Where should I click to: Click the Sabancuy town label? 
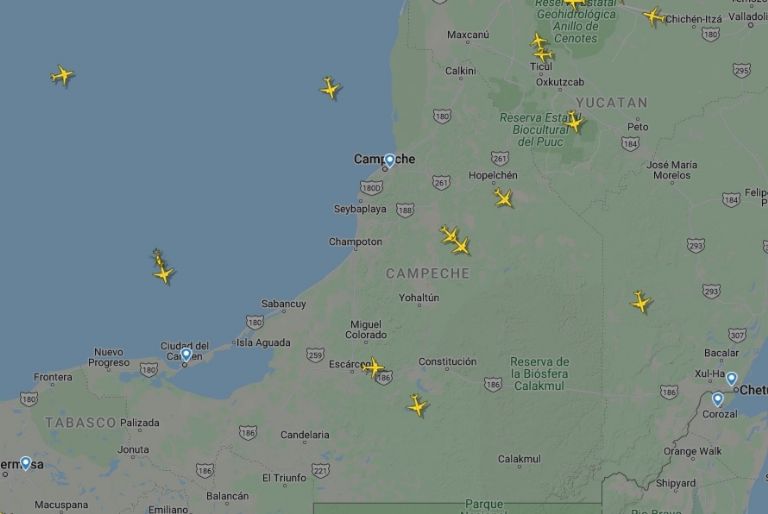coord(284,304)
